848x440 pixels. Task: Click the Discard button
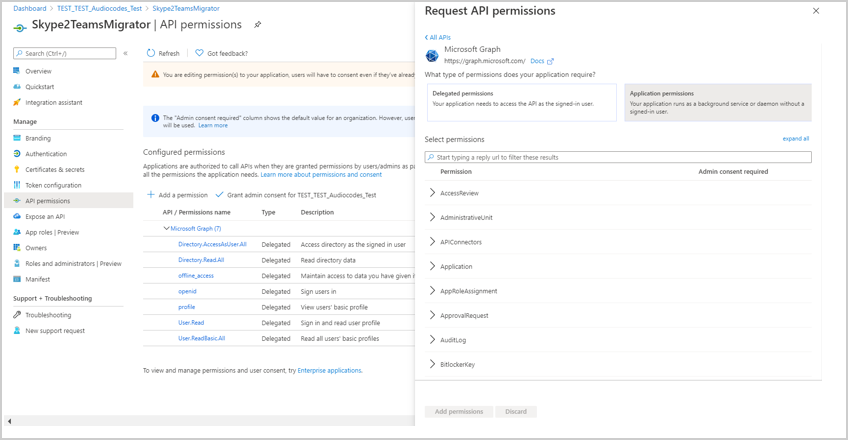(516, 411)
